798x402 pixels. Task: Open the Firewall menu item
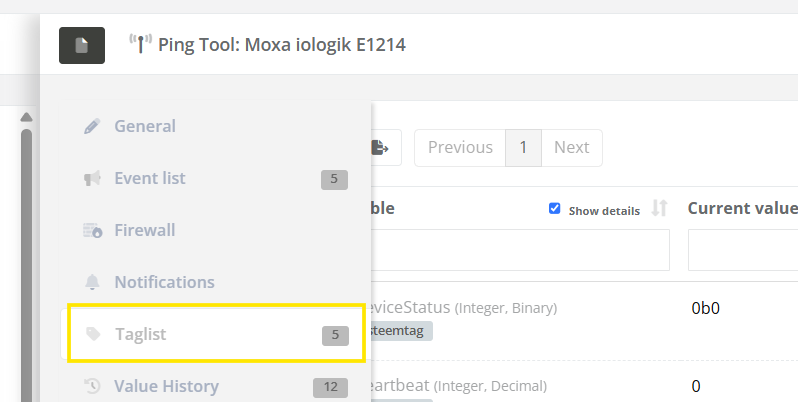pyautogui.click(x=145, y=231)
